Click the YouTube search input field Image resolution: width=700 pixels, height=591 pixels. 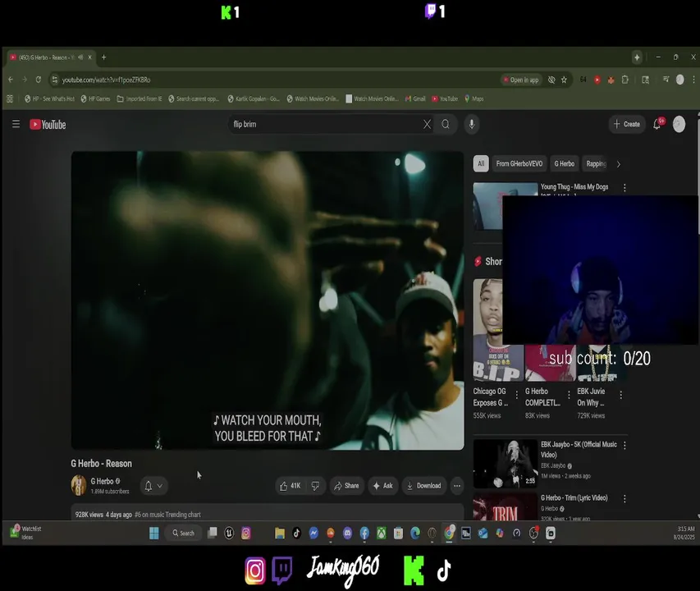(x=326, y=124)
